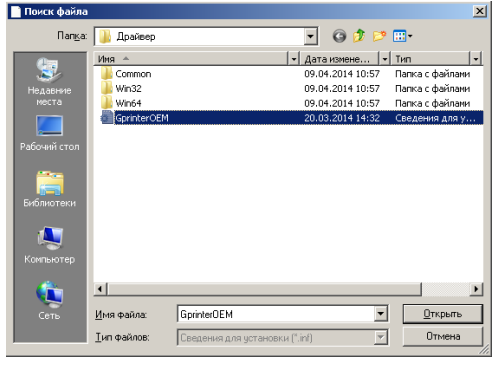This screenshot has width=503, height=367.
Task: Select the Win32 folder icon
Action: 107,88
